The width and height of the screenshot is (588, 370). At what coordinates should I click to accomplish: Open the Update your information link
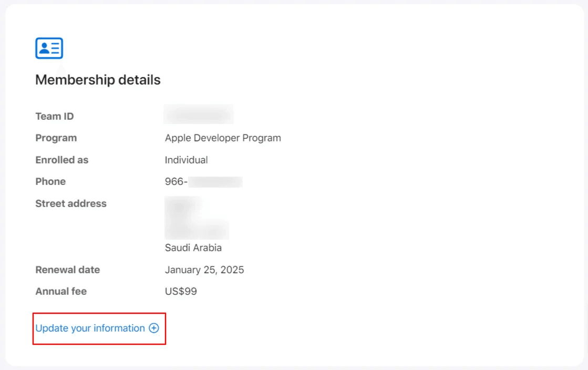pyautogui.click(x=90, y=328)
